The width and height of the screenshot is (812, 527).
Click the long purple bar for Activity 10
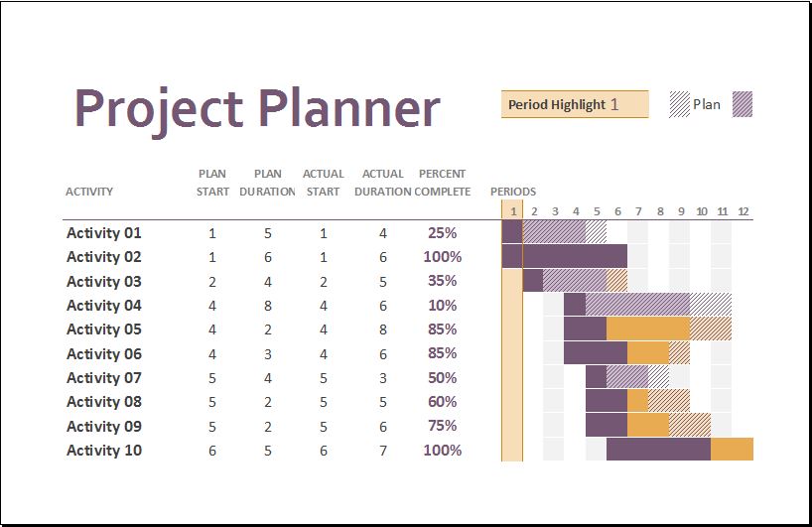pos(658,450)
